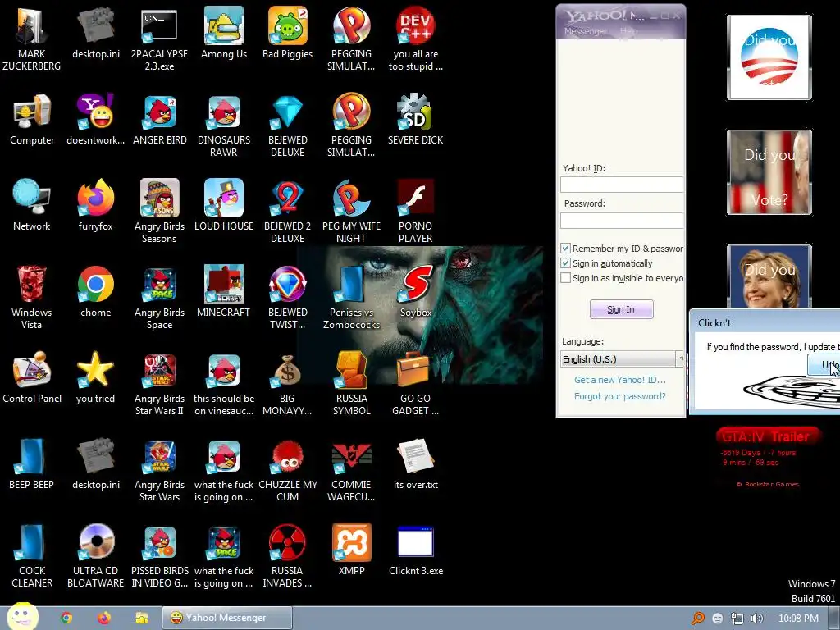Expand the Language dropdown
Viewport: 840px width, 630px height.
click(x=622, y=358)
